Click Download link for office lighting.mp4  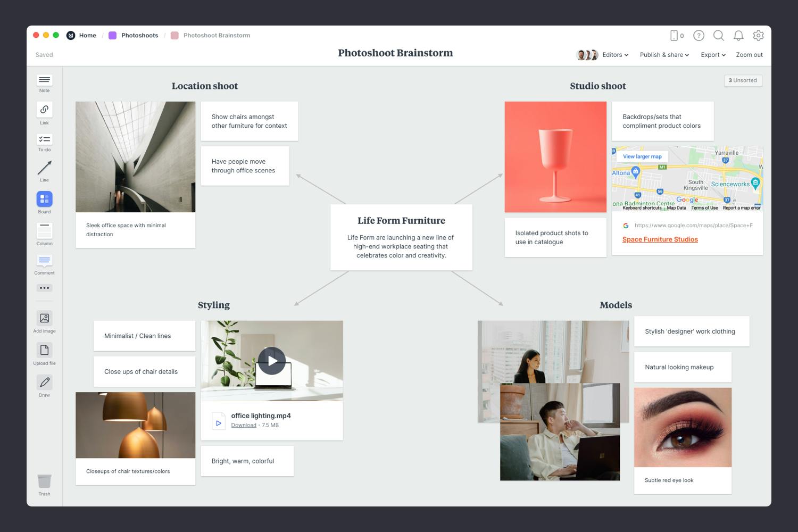pos(244,425)
